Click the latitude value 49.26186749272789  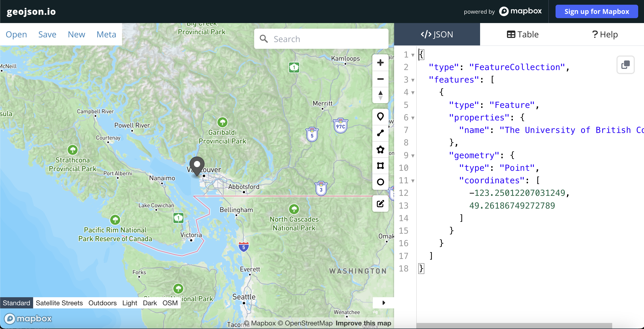point(512,206)
